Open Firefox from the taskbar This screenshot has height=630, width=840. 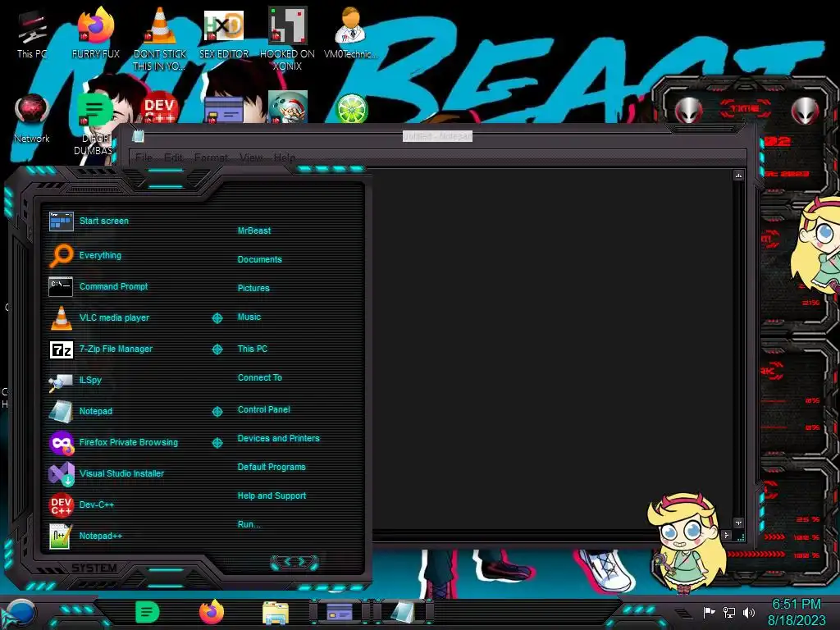[x=212, y=612]
